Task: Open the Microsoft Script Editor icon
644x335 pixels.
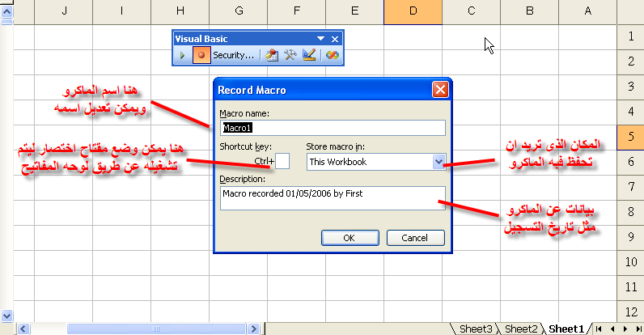Action: tap(332, 55)
